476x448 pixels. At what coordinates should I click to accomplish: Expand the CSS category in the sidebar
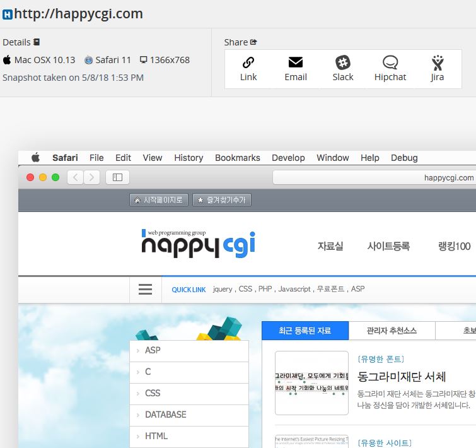tap(189, 394)
